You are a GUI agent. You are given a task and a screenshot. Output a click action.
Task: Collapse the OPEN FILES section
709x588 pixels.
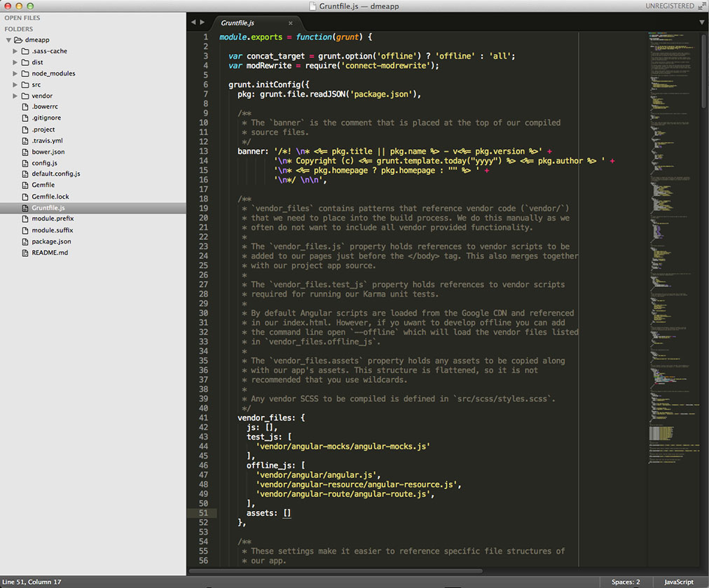22,17
